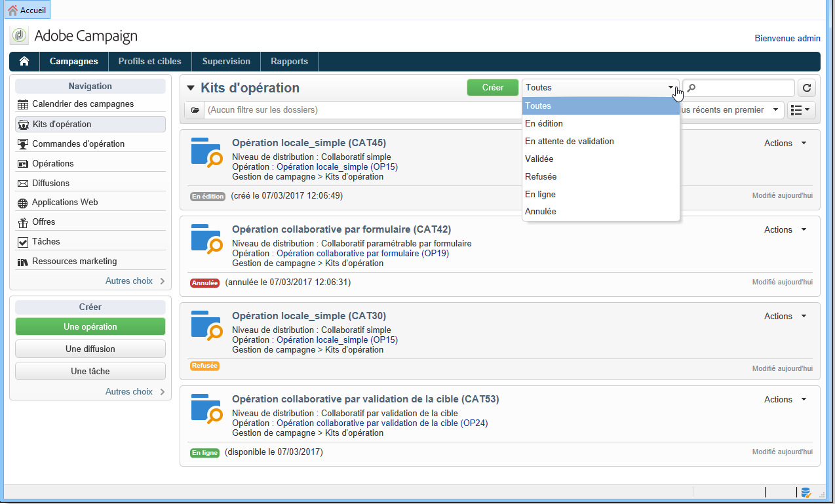
Task: Click the refresh list icon
Action: (806, 88)
